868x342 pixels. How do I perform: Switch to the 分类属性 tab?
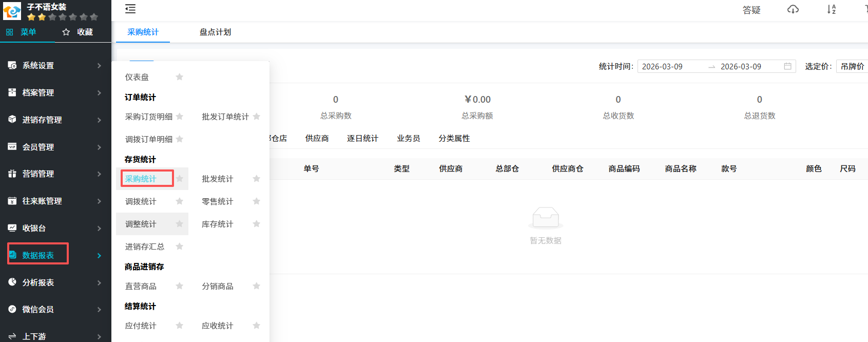[454, 138]
